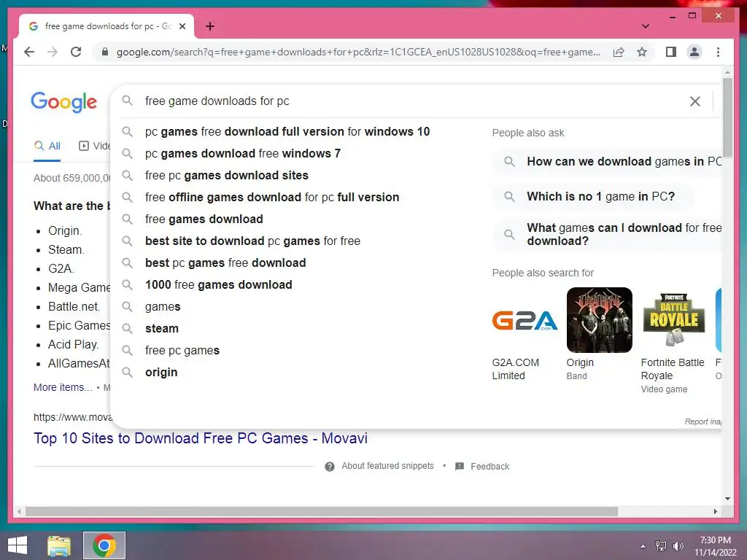
Task: Open the clock showing 7:30 PM
Action: [x=715, y=546]
